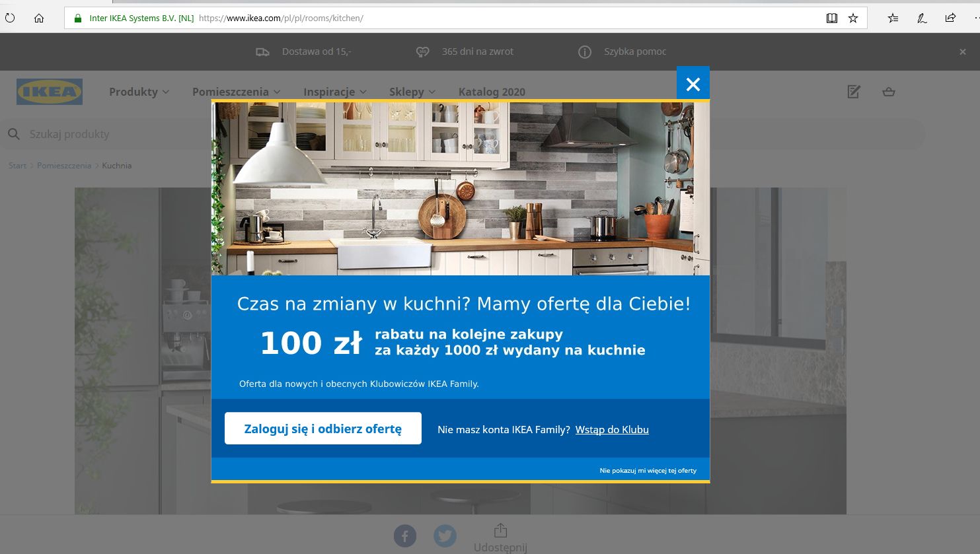Open reading view book icon
Viewport: 980px width, 554px height.
(832, 18)
